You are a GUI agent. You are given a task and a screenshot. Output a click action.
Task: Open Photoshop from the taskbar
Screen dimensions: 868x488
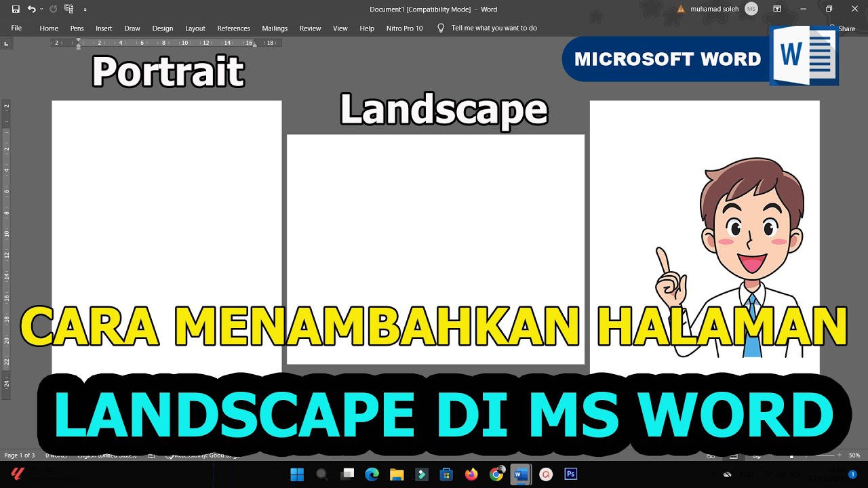click(571, 474)
